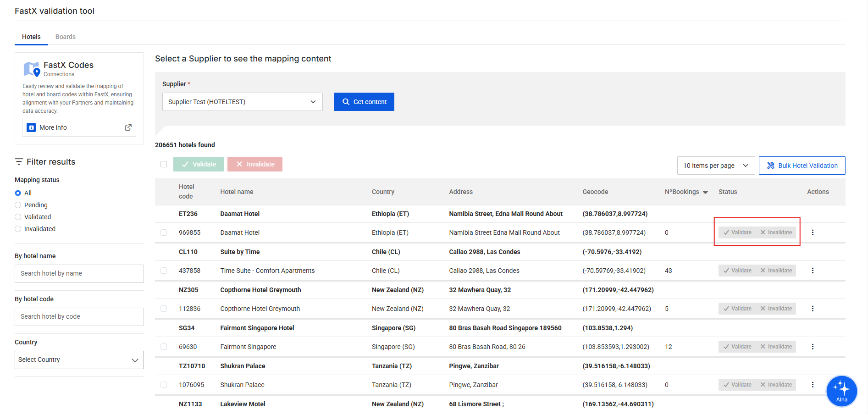Image resolution: width=868 pixels, height=415 pixels.
Task: Click the filter icon beside Filter results
Action: [x=18, y=161]
